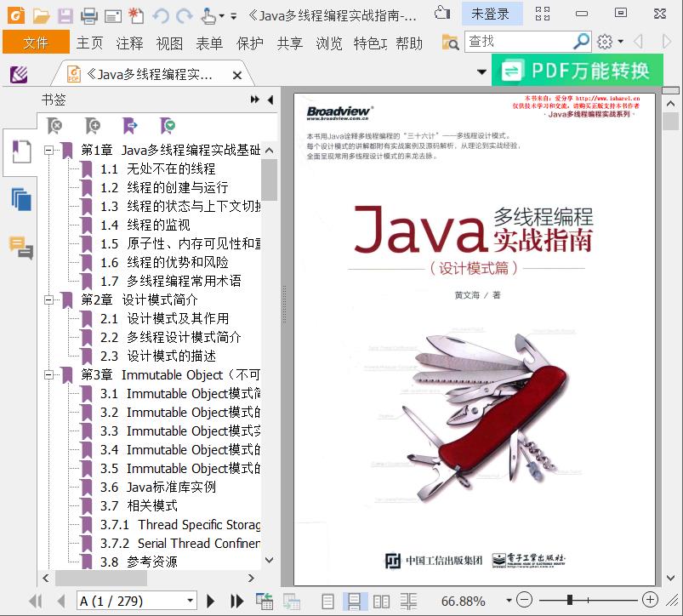Open the page number dropdown list
This screenshot has height=616, width=683.
coord(190,601)
